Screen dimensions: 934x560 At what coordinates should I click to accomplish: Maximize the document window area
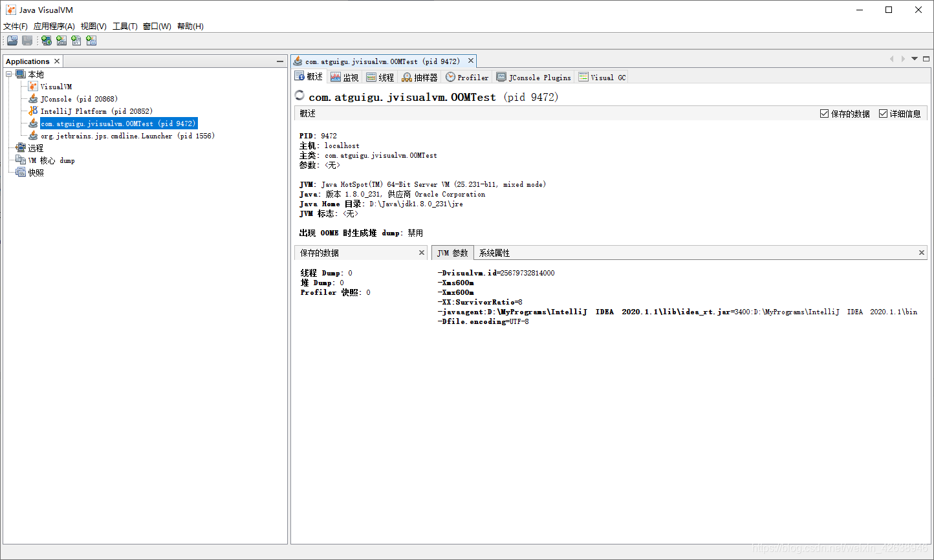tap(926, 59)
